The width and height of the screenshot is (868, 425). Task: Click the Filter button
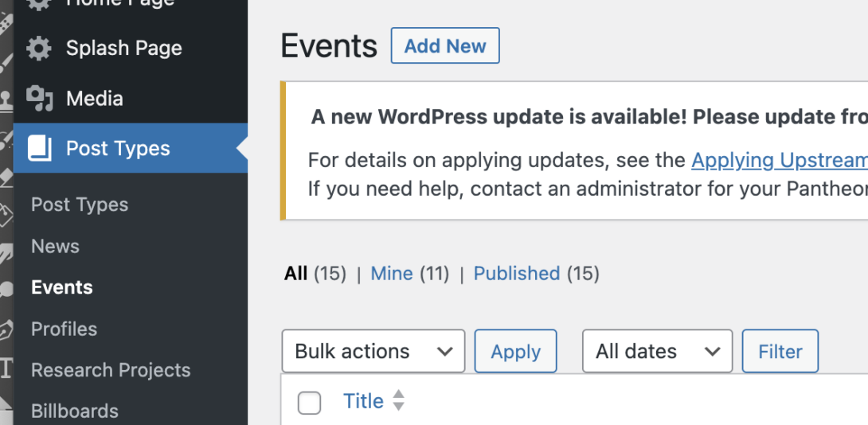[780, 351]
